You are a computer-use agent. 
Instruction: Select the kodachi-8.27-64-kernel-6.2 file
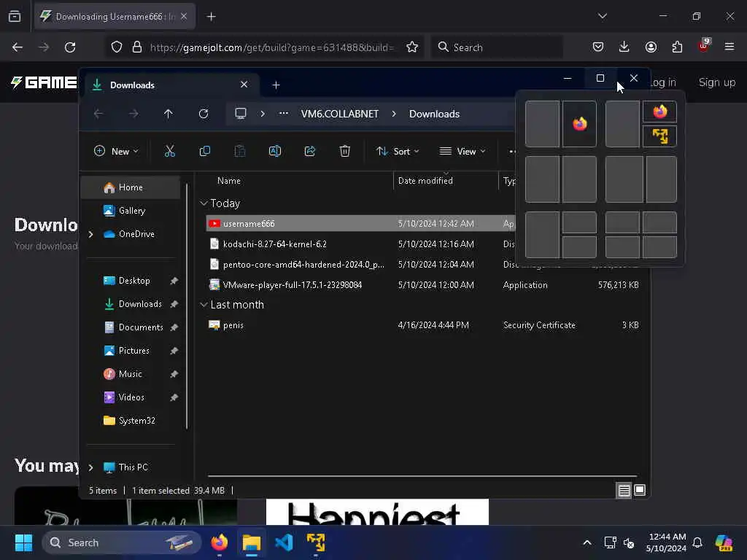point(275,244)
